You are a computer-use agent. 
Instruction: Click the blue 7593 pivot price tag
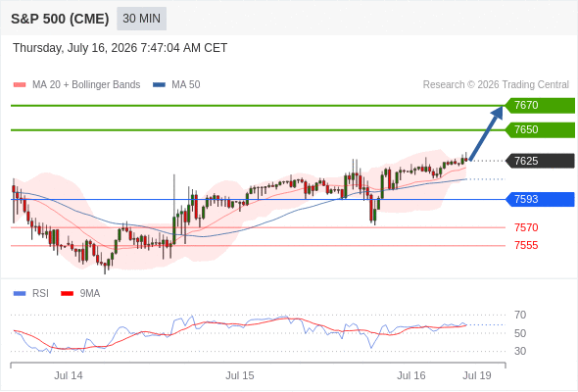(x=540, y=200)
